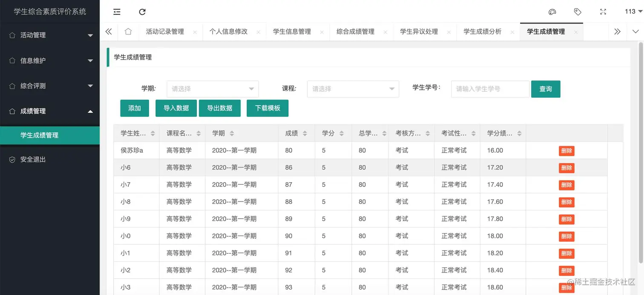Open the theme palette icon
The height and width of the screenshot is (295, 644).
pyautogui.click(x=552, y=12)
